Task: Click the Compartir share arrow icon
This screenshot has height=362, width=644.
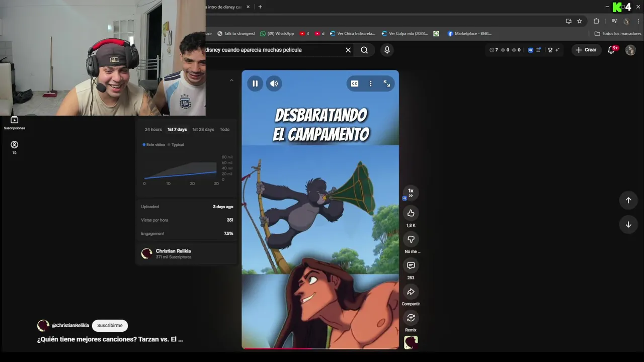Action: [x=411, y=292]
